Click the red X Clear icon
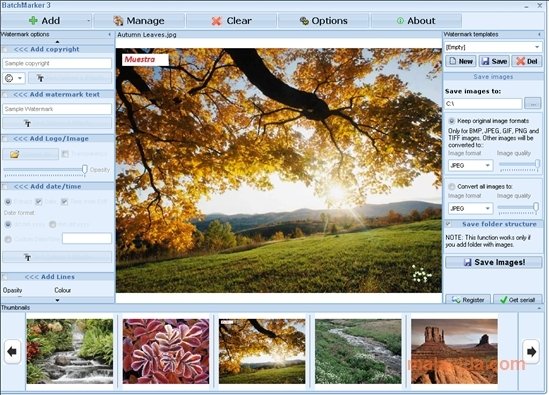 coord(217,21)
